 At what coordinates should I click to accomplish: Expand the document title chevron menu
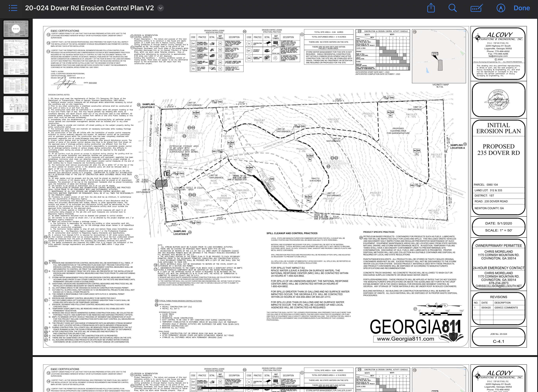(161, 8)
